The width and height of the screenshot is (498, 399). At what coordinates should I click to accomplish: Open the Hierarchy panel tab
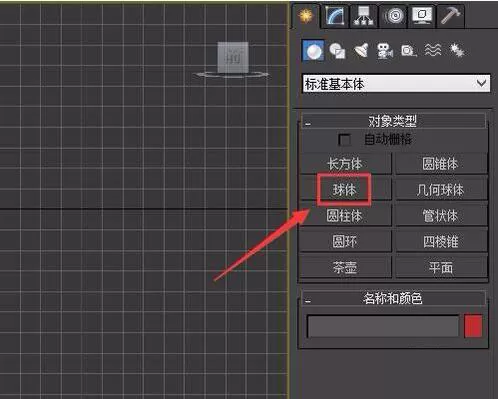tap(363, 16)
